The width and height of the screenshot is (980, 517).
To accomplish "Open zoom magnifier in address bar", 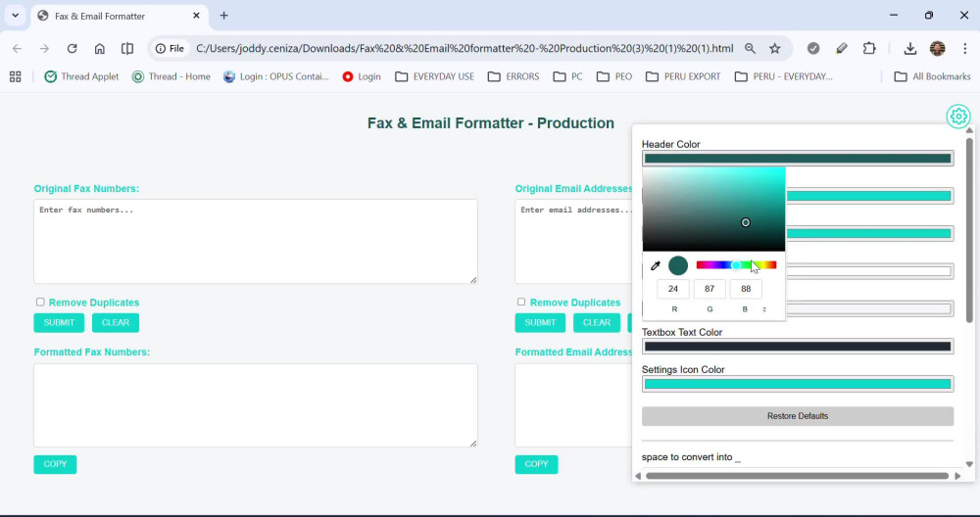I will (x=750, y=49).
